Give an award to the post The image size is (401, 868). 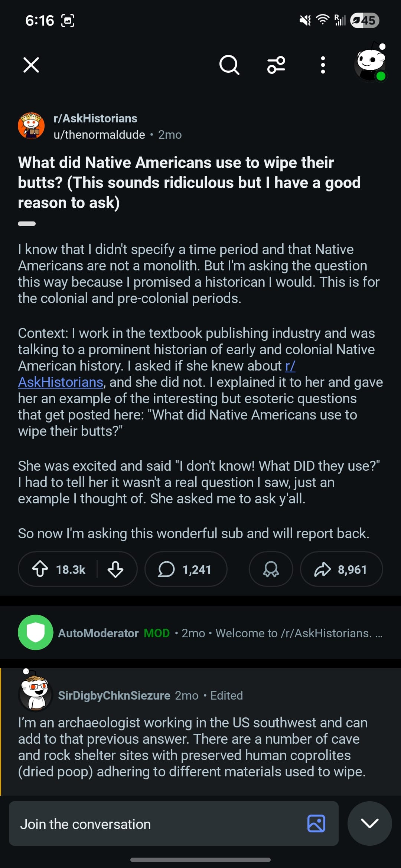(x=271, y=569)
